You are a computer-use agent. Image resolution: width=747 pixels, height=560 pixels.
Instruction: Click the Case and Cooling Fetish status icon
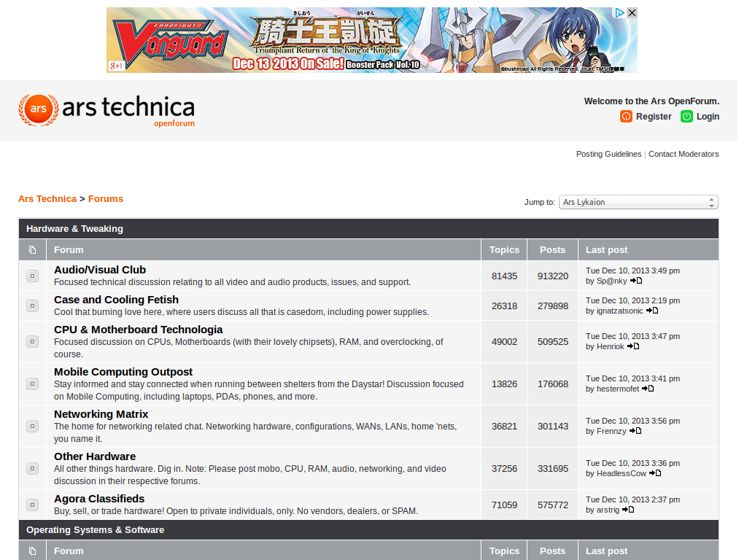click(32, 306)
